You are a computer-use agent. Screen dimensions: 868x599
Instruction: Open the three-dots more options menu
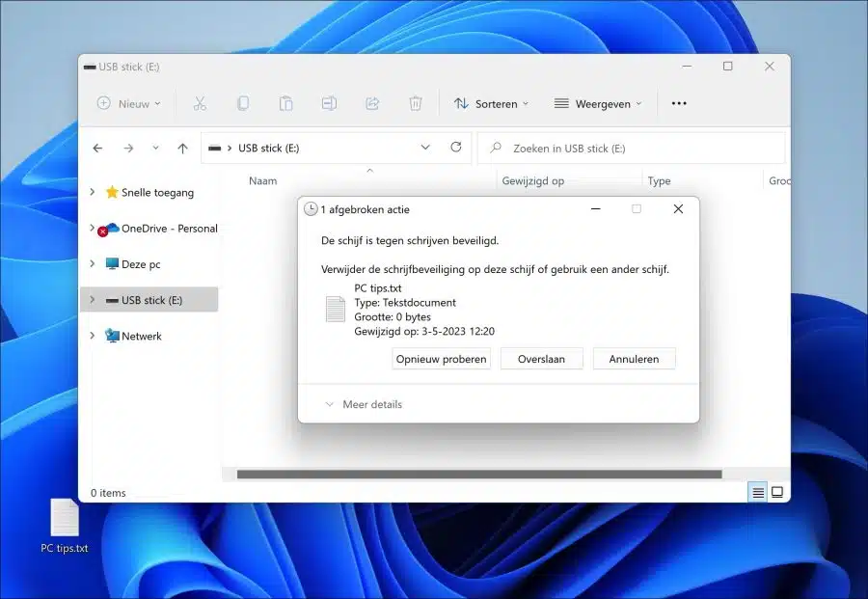pyautogui.click(x=679, y=103)
